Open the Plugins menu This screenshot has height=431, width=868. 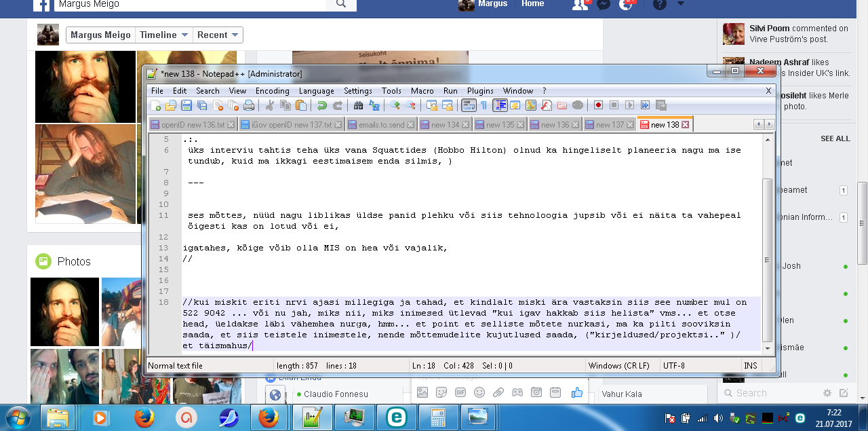pyautogui.click(x=480, y=91)
